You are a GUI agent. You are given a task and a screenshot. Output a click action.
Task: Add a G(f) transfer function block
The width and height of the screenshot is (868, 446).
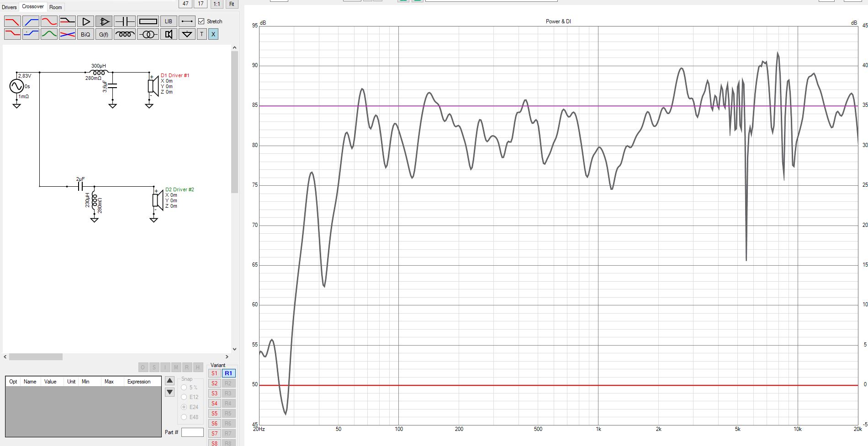(104, 34)
